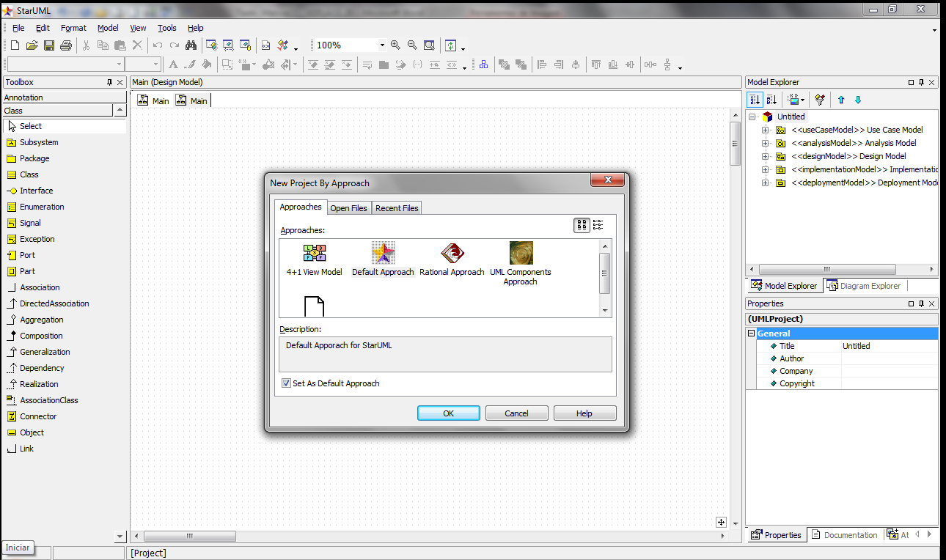The width and height of the screenshot is (946, 560).
Task: Click the Open file toolbar icon
Action: point(32,45)
